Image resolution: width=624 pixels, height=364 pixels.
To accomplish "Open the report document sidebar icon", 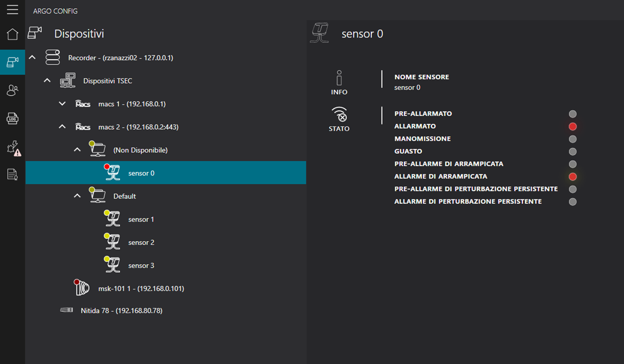I will tap(12, 174).
